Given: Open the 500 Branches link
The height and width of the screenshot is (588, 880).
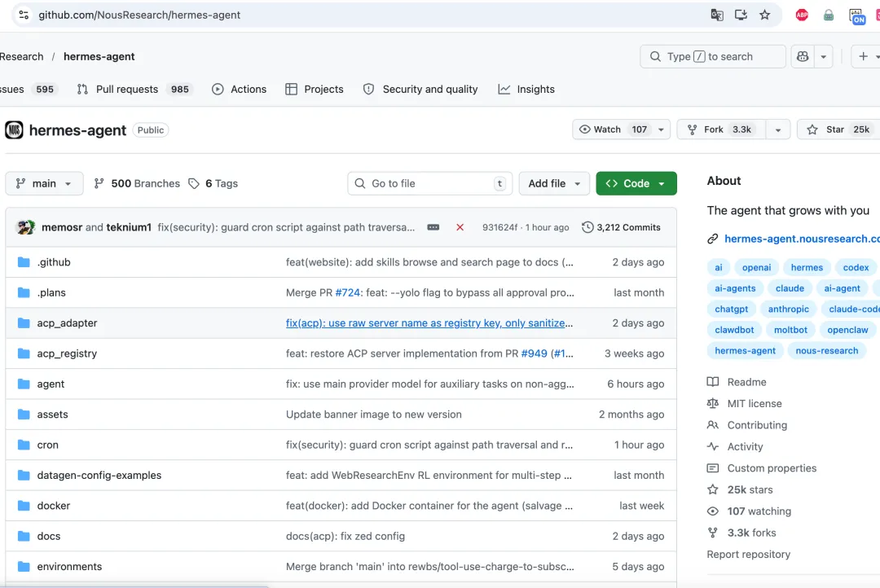Looking at the screenshot, I should pyautogui.click(x=138, y=183).
